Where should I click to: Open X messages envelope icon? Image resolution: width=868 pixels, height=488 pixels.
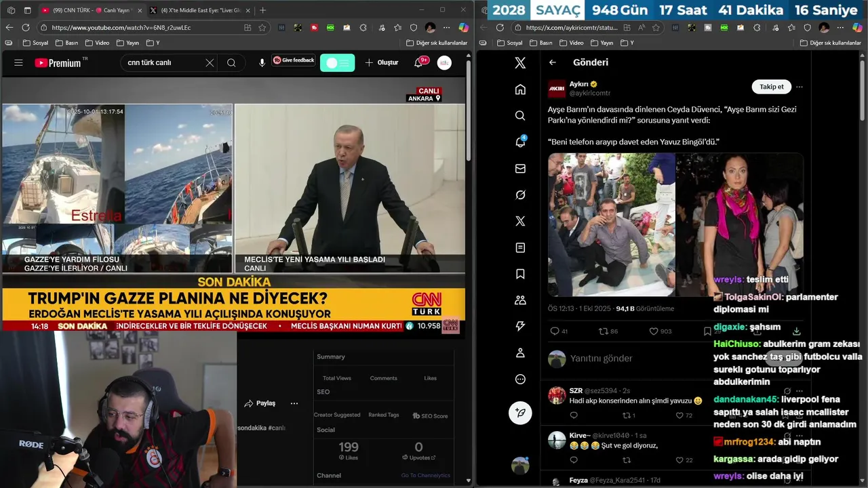(520, 168)
